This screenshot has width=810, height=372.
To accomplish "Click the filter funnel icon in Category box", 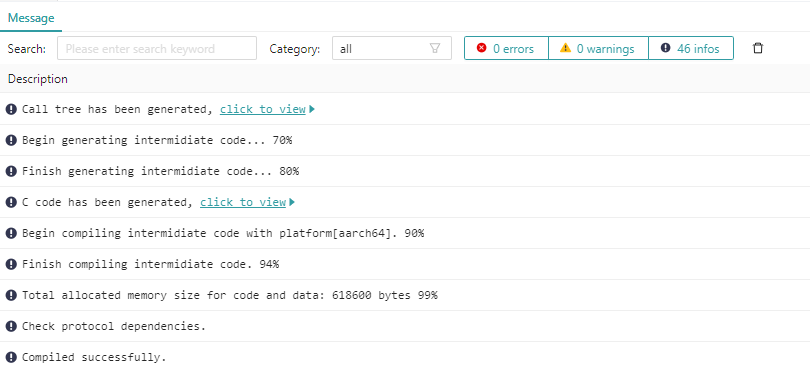I will (x=435, y=48).
